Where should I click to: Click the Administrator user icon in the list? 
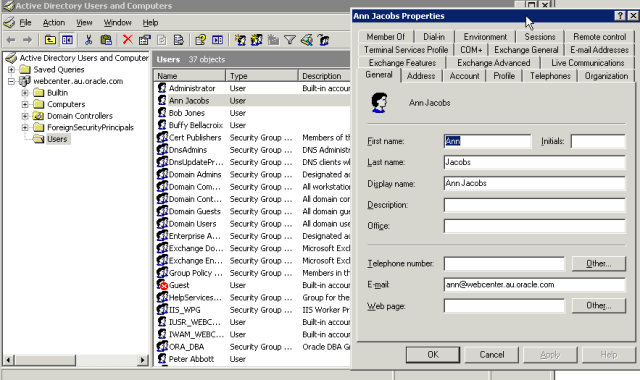(162, 88)
